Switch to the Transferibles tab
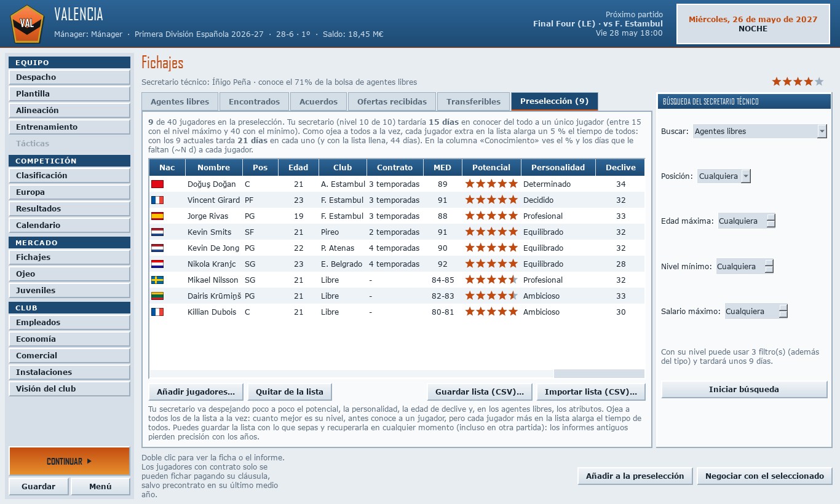The width and height of the screenshot is (840, 504). point(473,101)
